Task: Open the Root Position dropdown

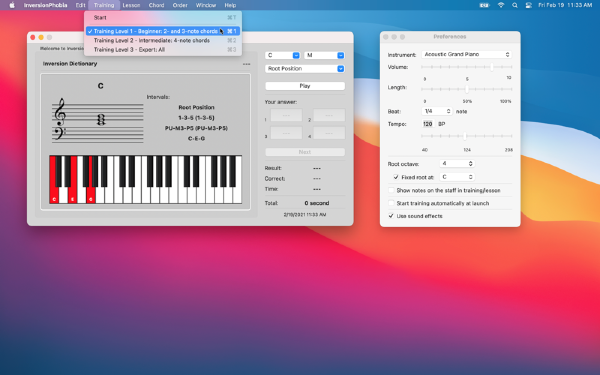Action: click(x=305, y=68)
